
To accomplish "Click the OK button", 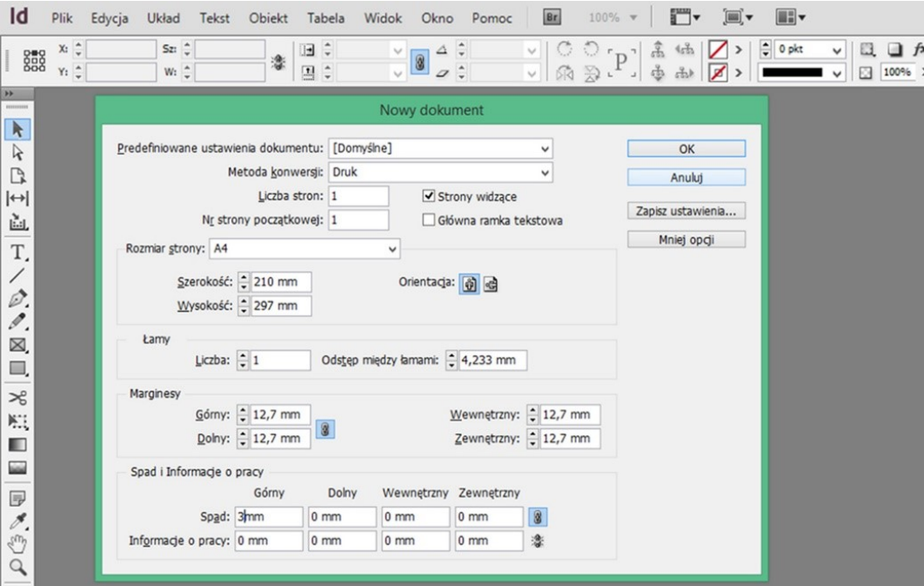I will 686,149.
